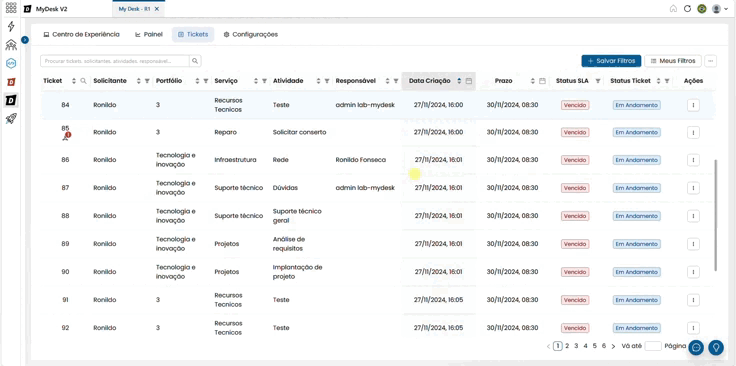Open Data Criação calendar filter
This screenshot has width=736, height=366.
(x=468, y=81)
